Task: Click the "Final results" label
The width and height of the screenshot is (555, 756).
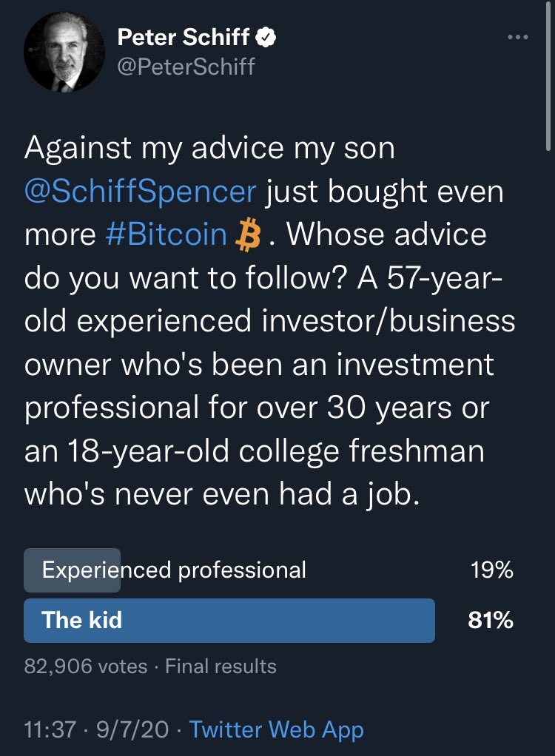Action: coord(221,666)
